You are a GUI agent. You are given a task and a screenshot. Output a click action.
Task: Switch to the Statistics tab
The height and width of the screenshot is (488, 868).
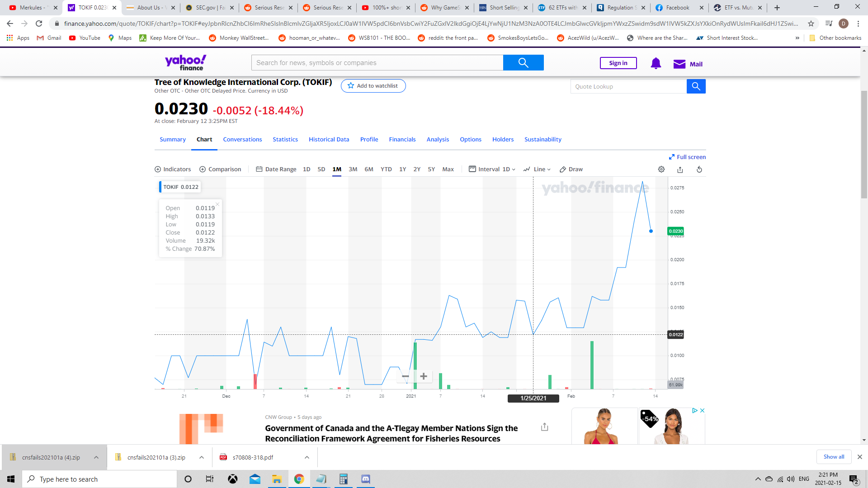[x=285, y=140]
